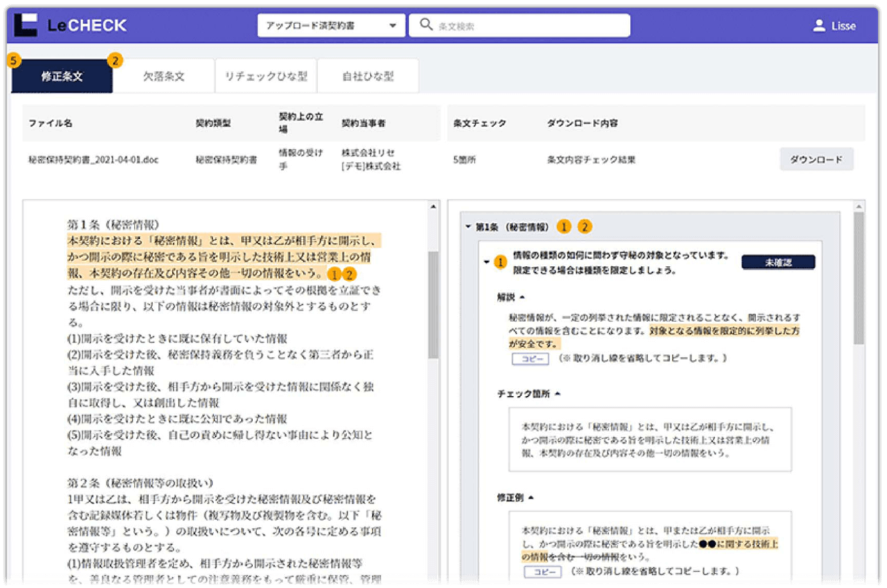Collapse the 第1条 (秘密情報) section
The width and height of the screenshot is (887, 588).
click(469, 226)
